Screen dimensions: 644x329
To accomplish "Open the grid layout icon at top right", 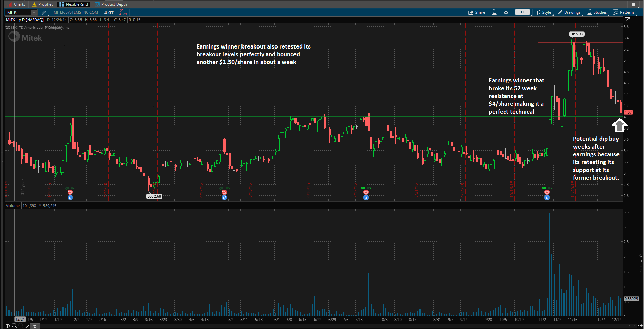I will click(x=633, y=4).
